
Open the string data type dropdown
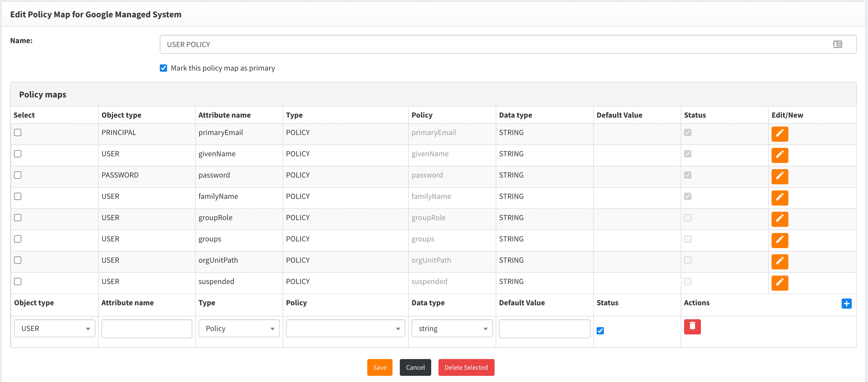click(451, 328)
